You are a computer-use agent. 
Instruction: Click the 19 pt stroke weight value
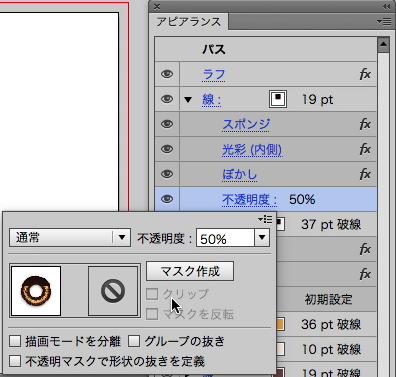(x=317, y=99)
